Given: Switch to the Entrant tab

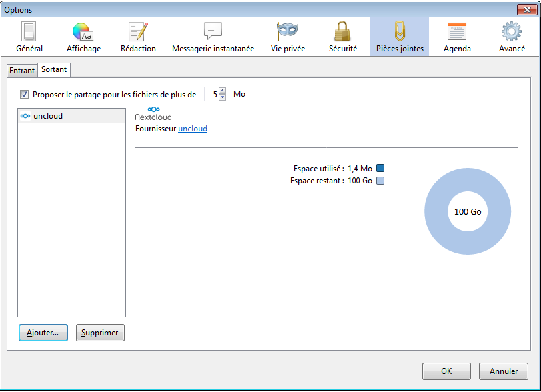Looking at the screenshot, I should (22, 70).
